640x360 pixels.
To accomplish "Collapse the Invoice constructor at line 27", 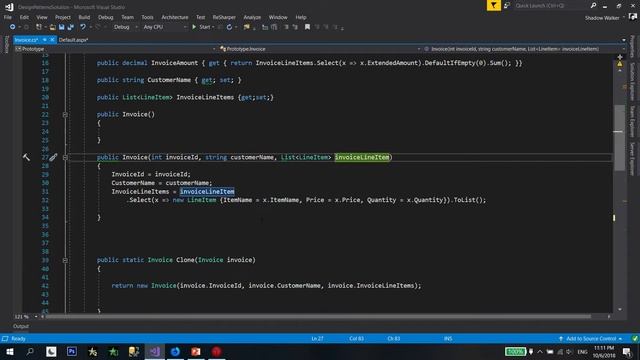I will click(x=65, y=158).
